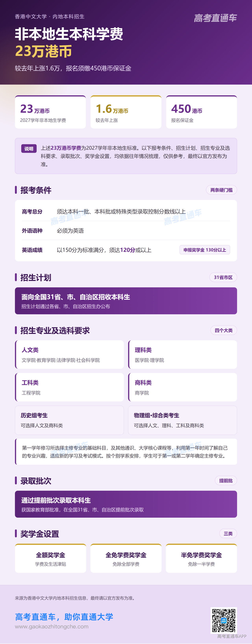Click the yellow 23万港币 headline
252x644 pixels.
point(44,51)
